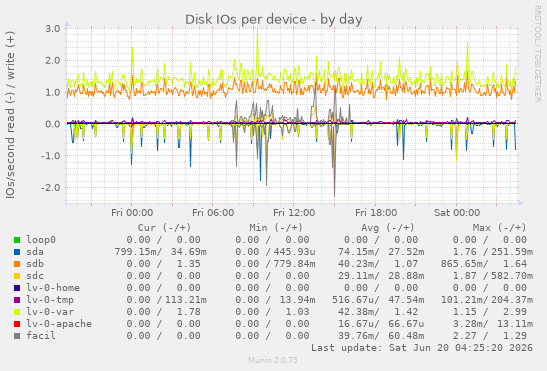Select the lv-0-var legend label
Screen dimensions: 547x371
coord(50,312)
